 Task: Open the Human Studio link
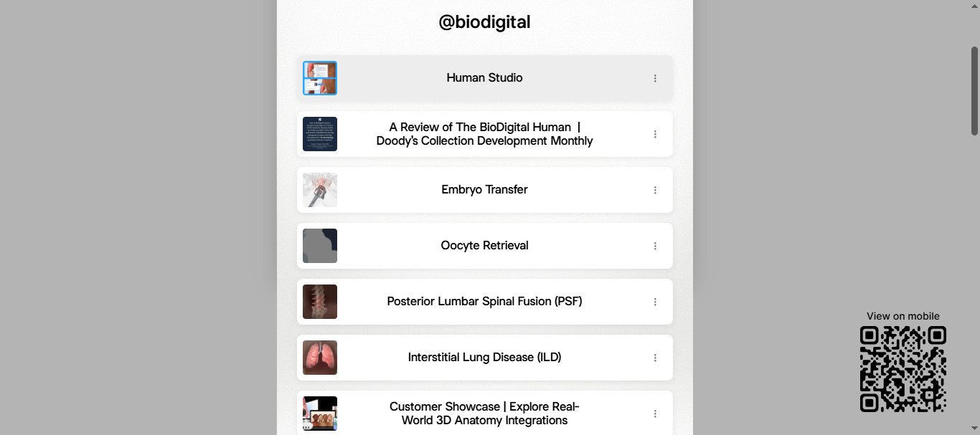484,78
